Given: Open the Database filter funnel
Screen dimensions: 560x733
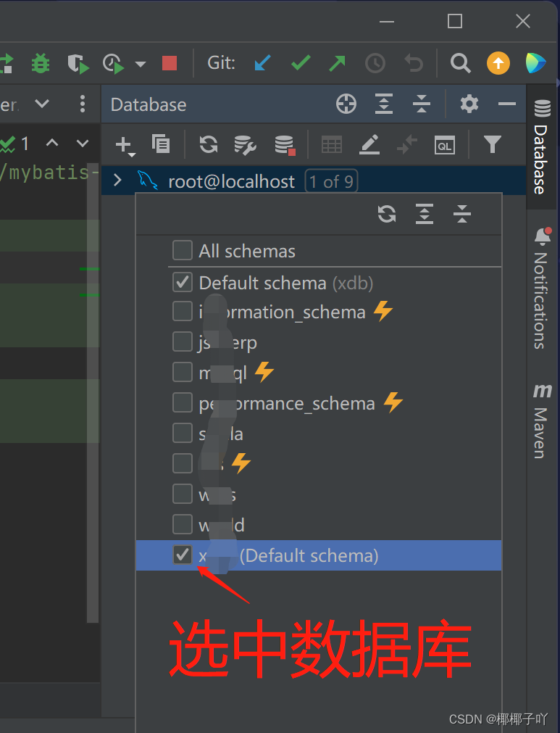Looking at the screenshot, I should [493, 144].
